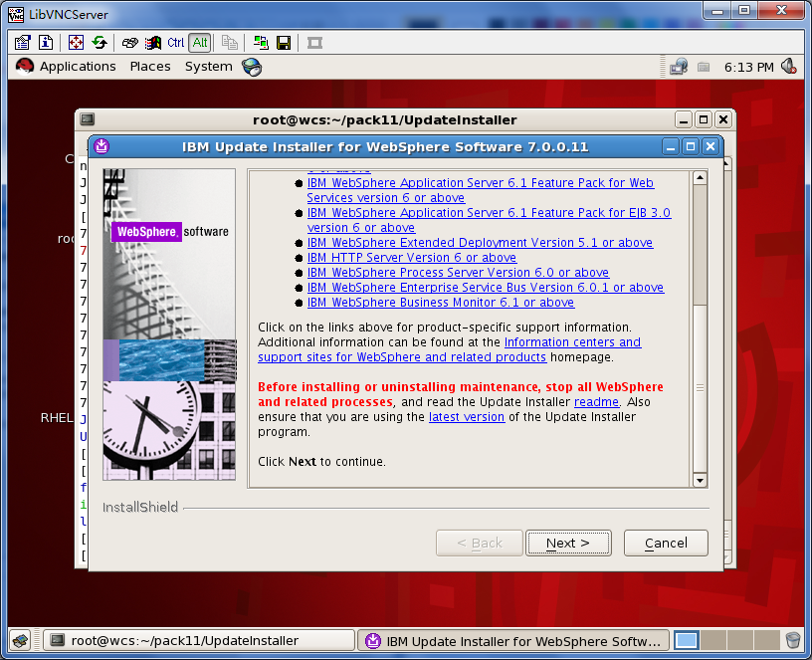Open VNC connection options icon
812x660 pixels.
22,43
